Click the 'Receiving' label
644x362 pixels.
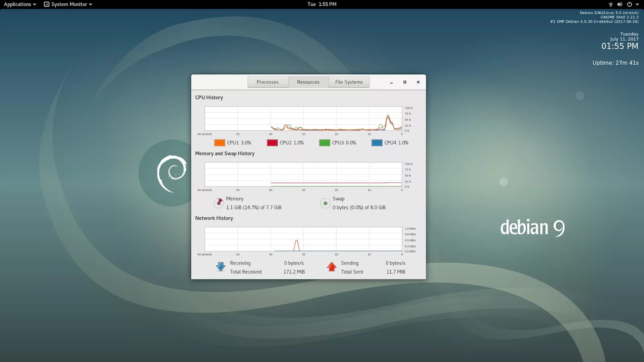tap(240, 263)
